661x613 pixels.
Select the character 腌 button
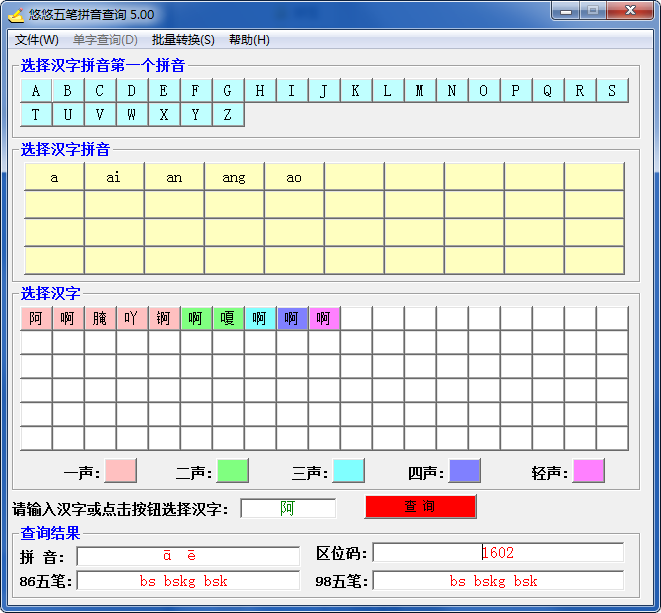coord(100,318)
